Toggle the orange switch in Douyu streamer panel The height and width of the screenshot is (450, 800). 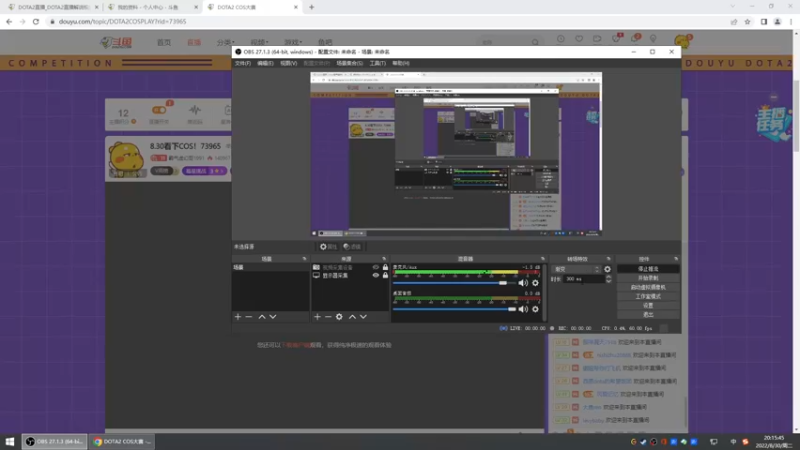coord(159,110)
